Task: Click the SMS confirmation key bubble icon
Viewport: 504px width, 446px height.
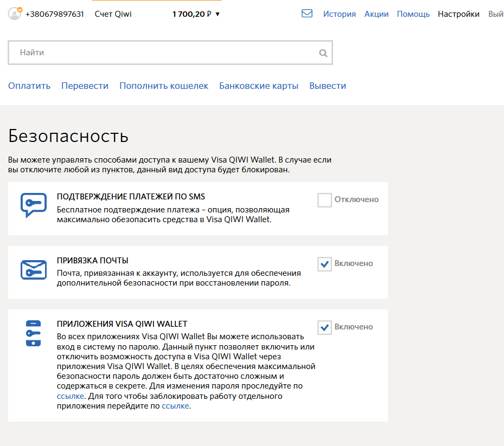Action: (x=34, y=205)
